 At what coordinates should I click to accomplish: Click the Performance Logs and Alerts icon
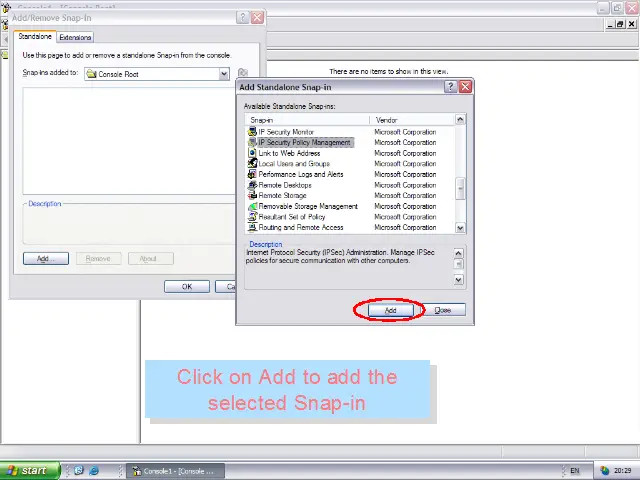(252, 174)
